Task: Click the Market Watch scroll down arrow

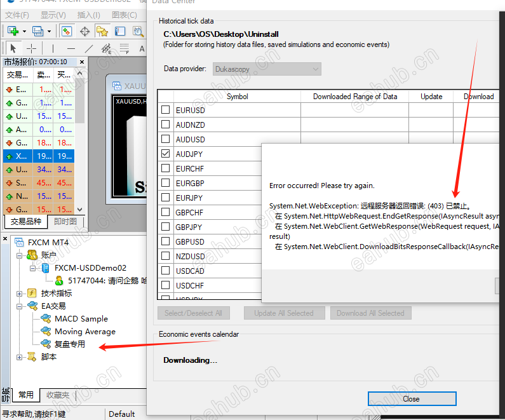Action: [x=80, y=209]
